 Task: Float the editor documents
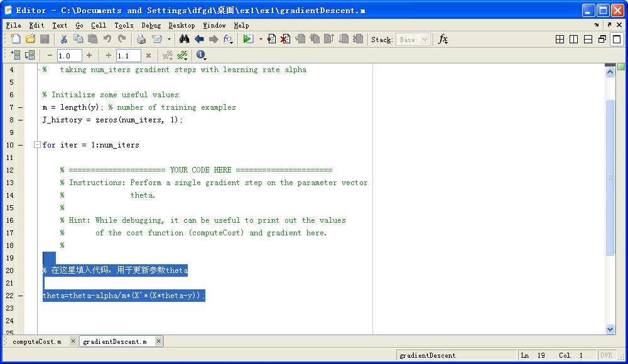602,40
